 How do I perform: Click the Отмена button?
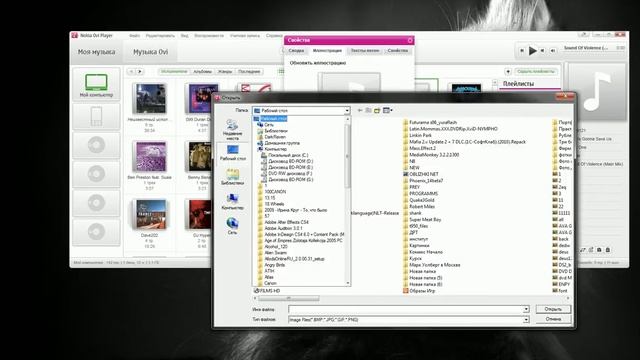pyautogui.click(x=553, y=319)
